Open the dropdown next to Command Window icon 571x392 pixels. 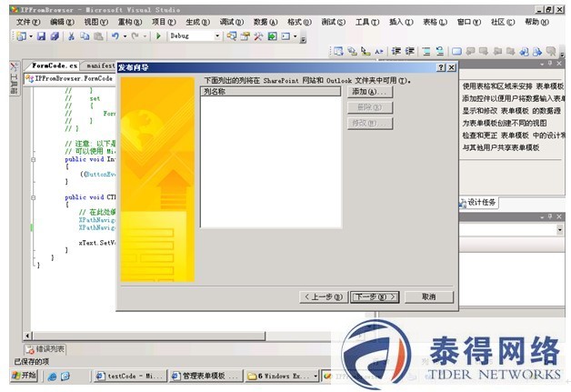[x=295, y=36]
